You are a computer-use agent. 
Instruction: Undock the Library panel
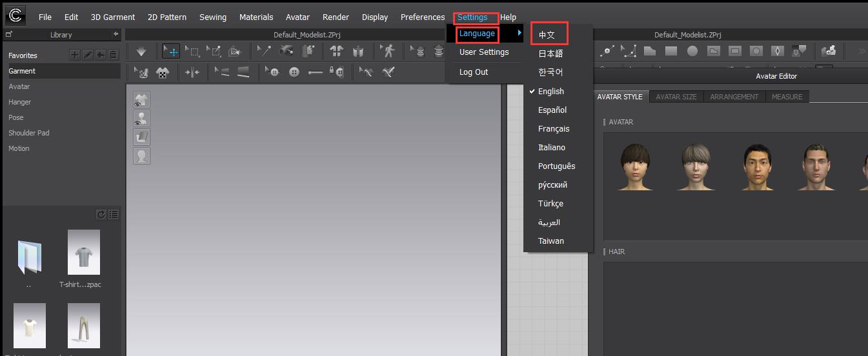point(8,34)
